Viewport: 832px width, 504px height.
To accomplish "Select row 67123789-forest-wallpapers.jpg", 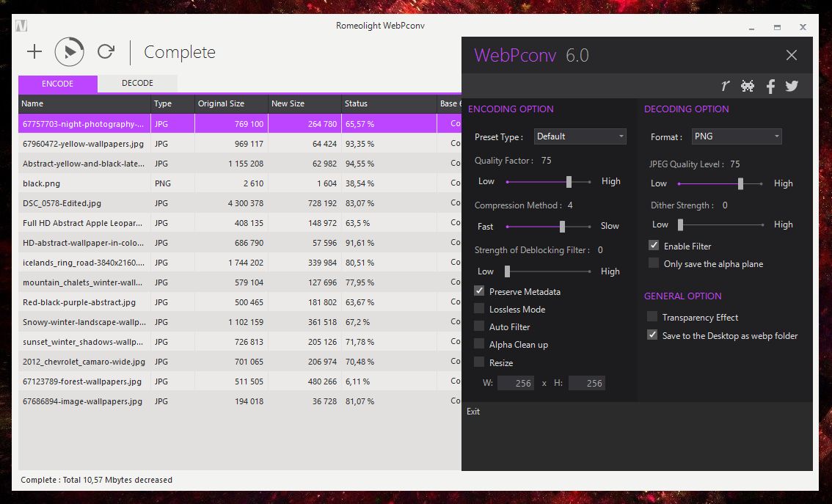I will click(x=240, y=381).
